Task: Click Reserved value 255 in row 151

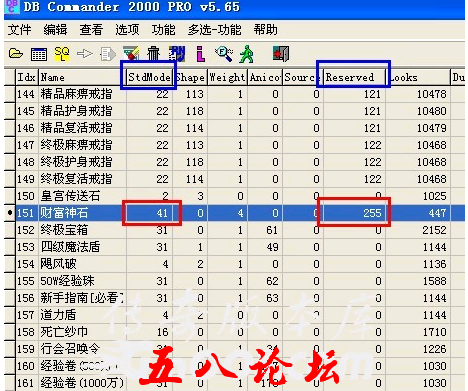Action: [x=354, y=213]
